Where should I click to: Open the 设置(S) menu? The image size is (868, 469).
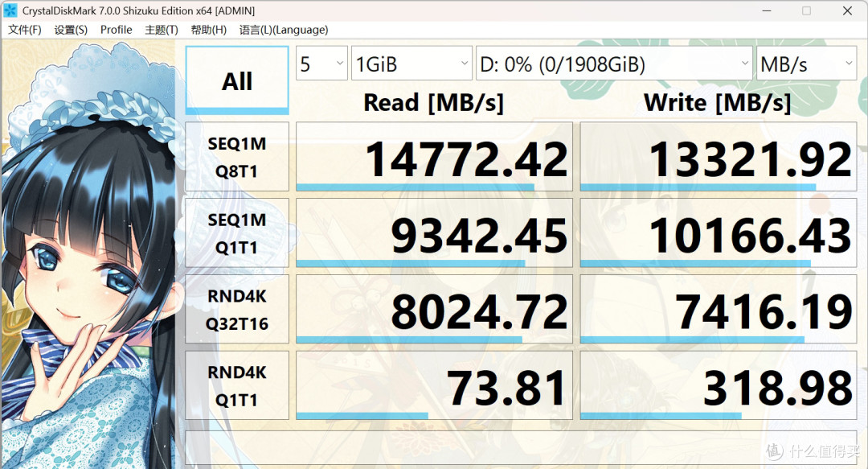71,30
